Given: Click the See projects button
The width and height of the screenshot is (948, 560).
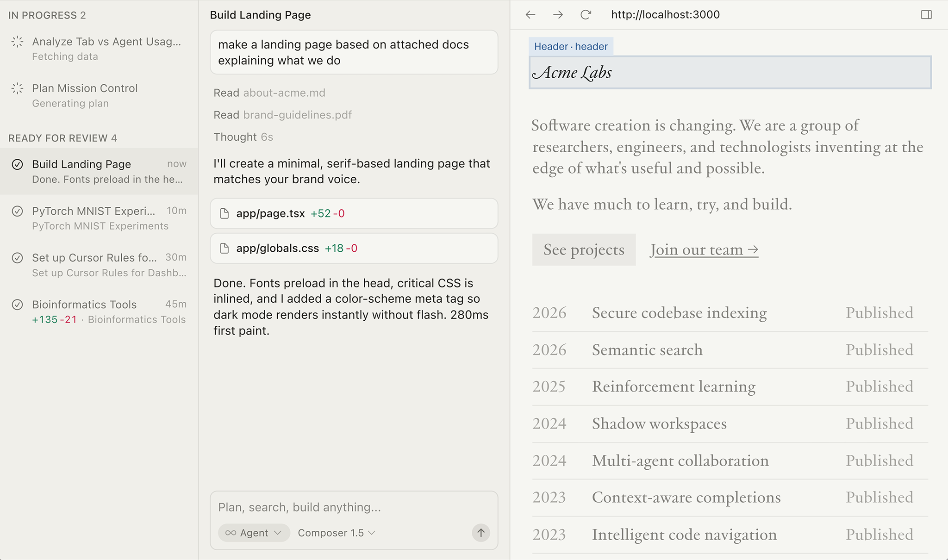Looking at the screenshot, I should [x=584, y=249].
